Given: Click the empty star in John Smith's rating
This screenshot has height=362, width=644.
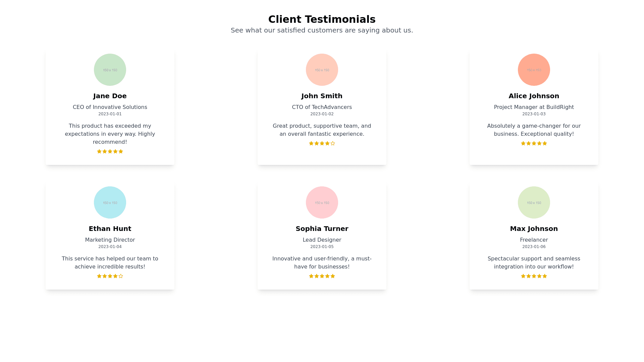Looking at the screenshot, I should (333, 143).
